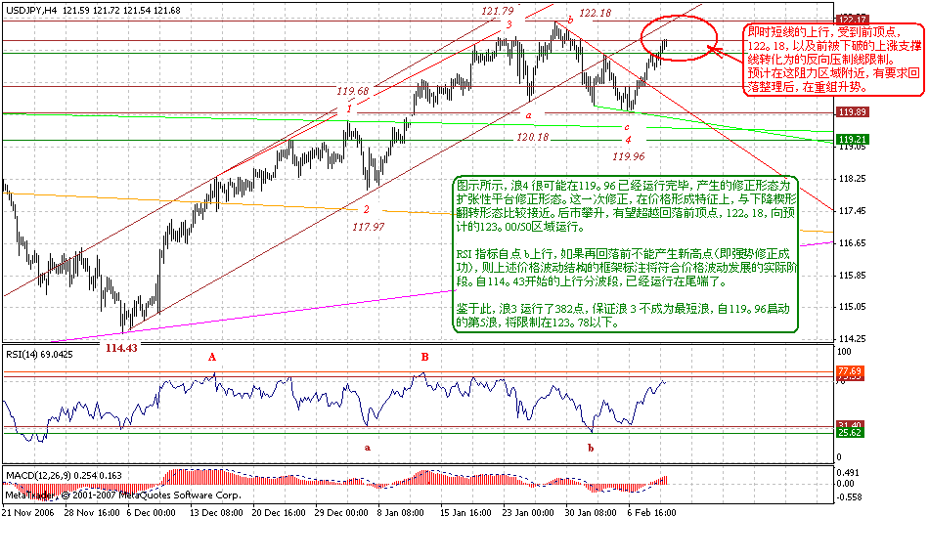This screenshot has height=560, width=929.
Task: Click the 119.68 label above wave 1
Action: click(x=352, y=91)
